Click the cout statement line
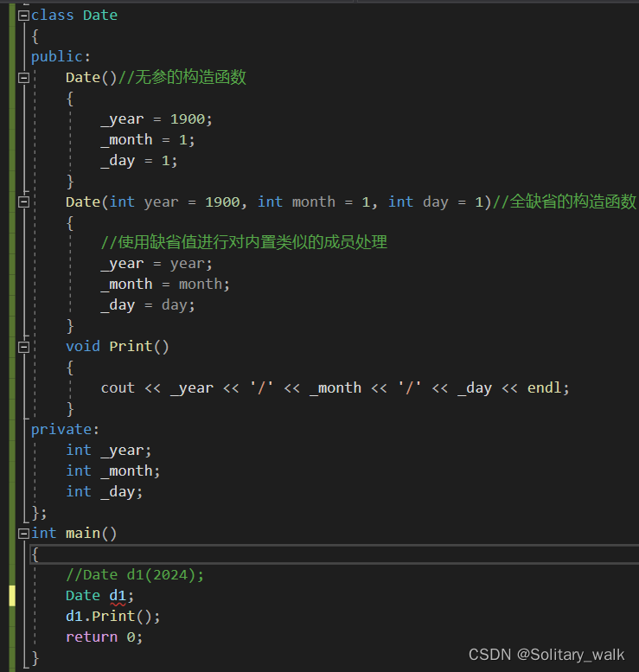639x672 pixels. point(335,388)
